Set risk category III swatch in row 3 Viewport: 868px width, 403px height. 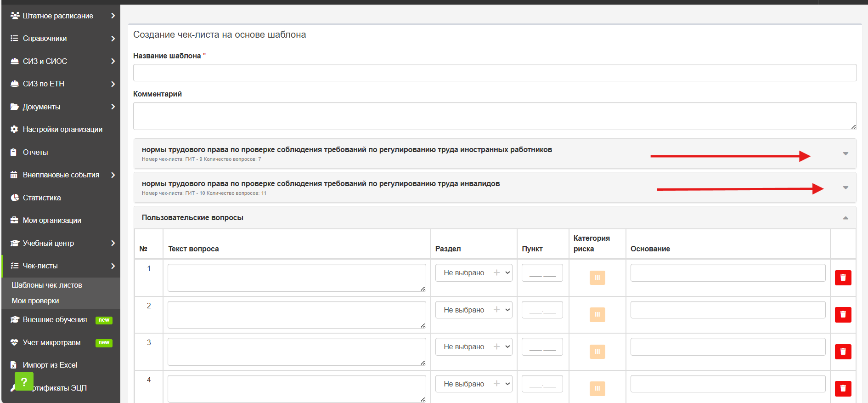click(x=597, y=352)
